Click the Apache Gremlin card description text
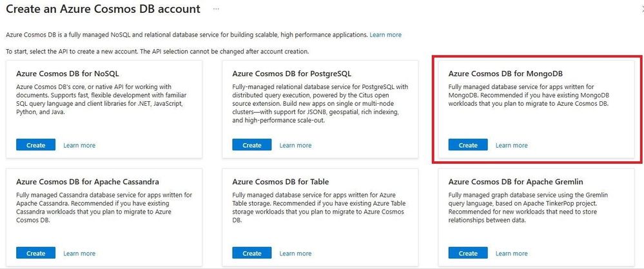 pos(528,208)
